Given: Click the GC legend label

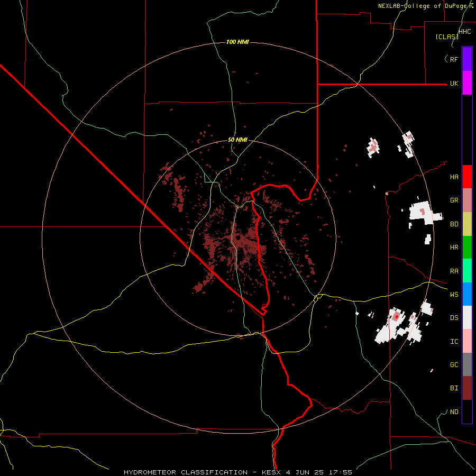Looking at the screenshot, I should tap(454, 365).
